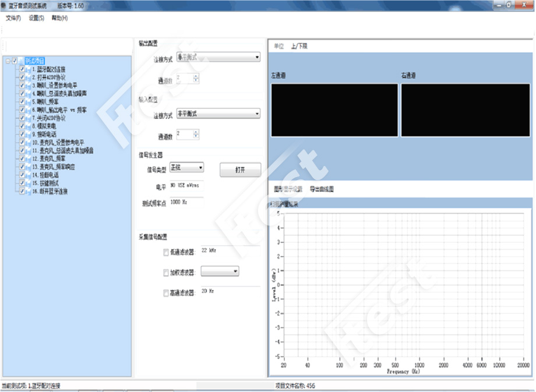
Task: Uncheck the 2.打开A2DP协议 checkbox
Action: click(x=22, y=77)
